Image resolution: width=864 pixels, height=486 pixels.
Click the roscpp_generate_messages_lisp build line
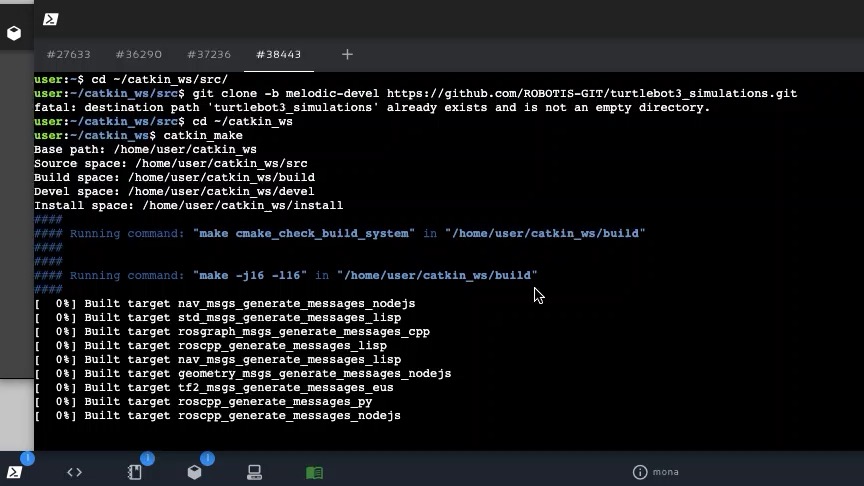click(210, 346)
